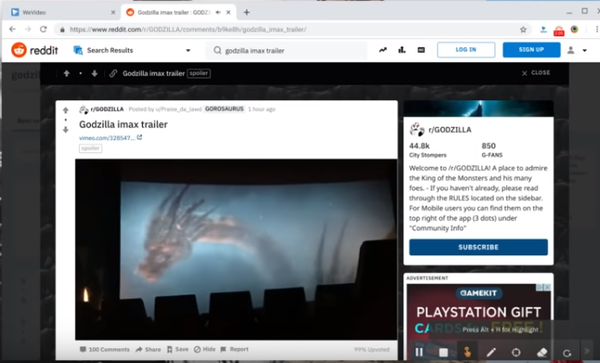Open the download arrow extension icon
Viewport: 600px width, 363px height.
pos(543,29)
